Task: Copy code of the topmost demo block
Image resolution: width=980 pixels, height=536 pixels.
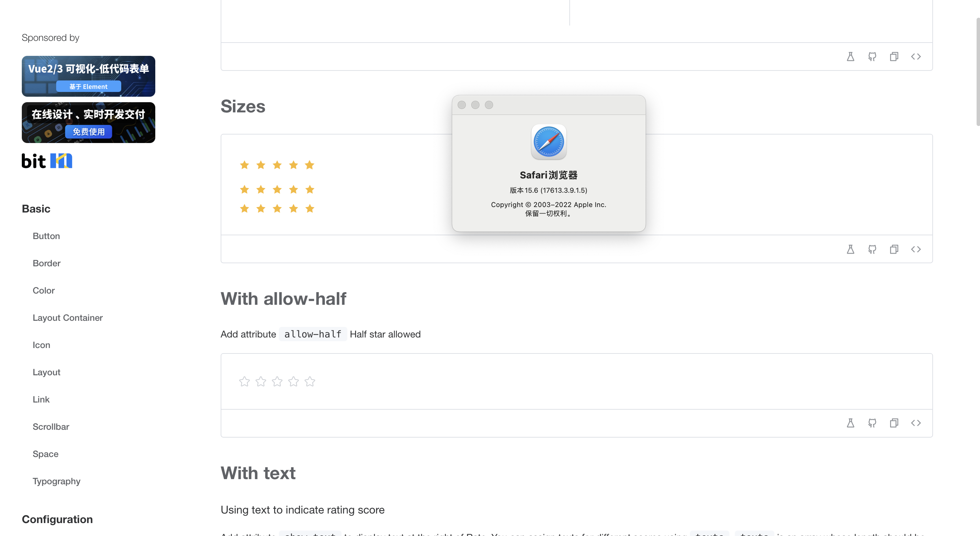Action: pos(894,56)
